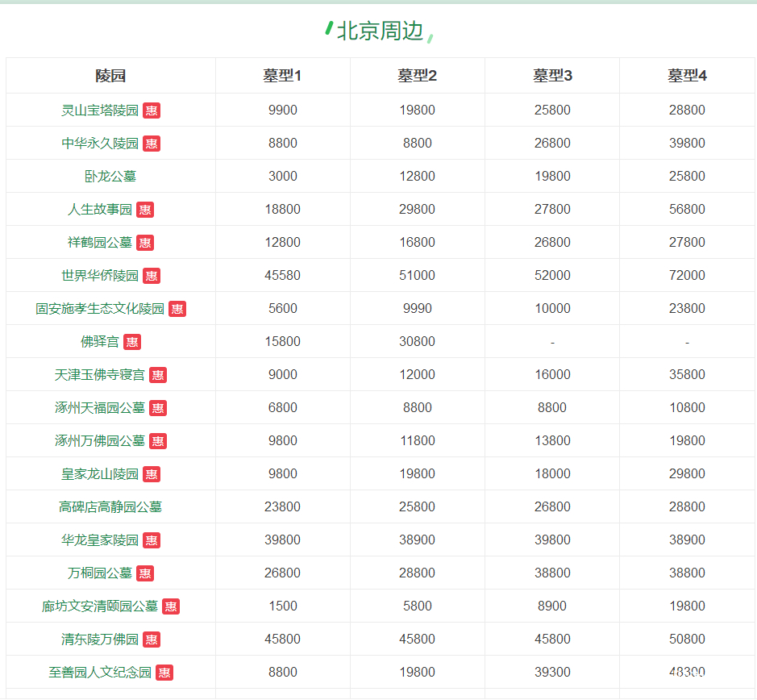Open the 中华永久陵园 link
757x700 pixels.
pos(100,144)
